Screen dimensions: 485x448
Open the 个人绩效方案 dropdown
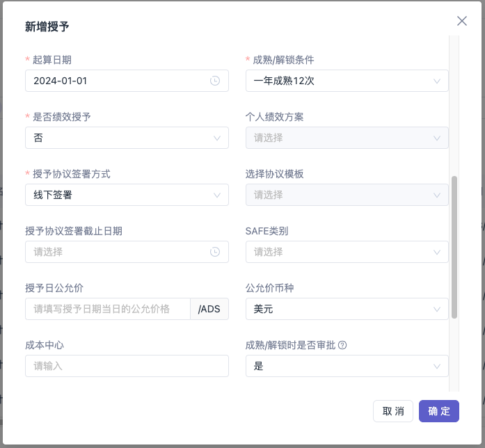[347, 138]
